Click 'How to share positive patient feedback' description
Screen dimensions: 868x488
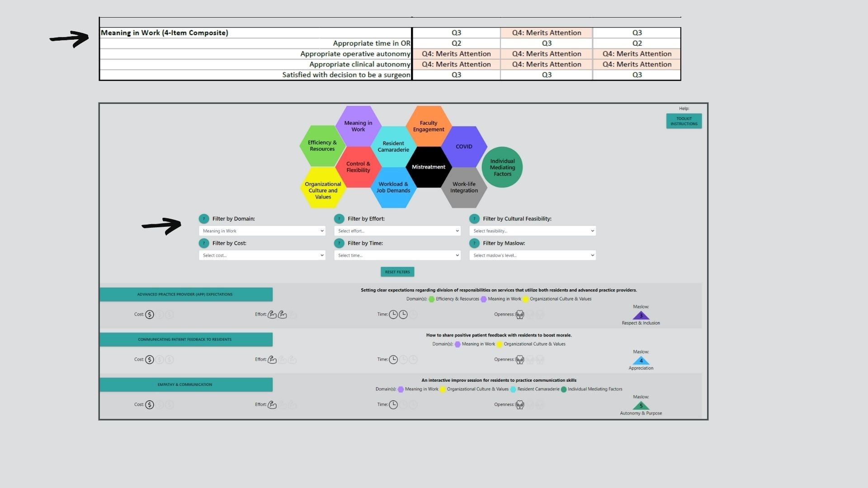point(499,335)
